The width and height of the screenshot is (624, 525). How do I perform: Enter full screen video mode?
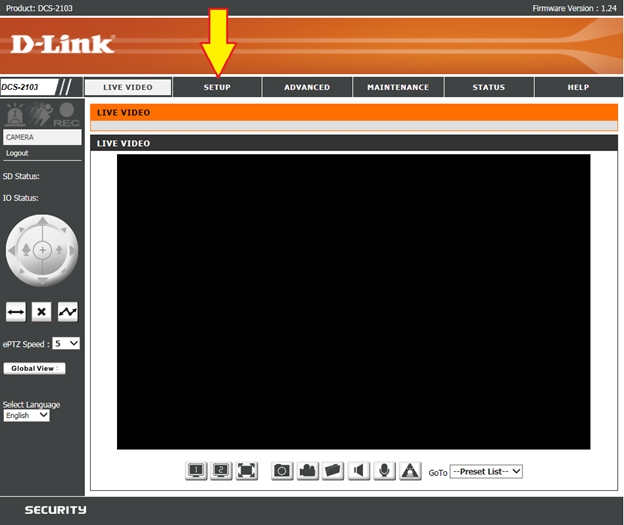click(x=247, y=471)
